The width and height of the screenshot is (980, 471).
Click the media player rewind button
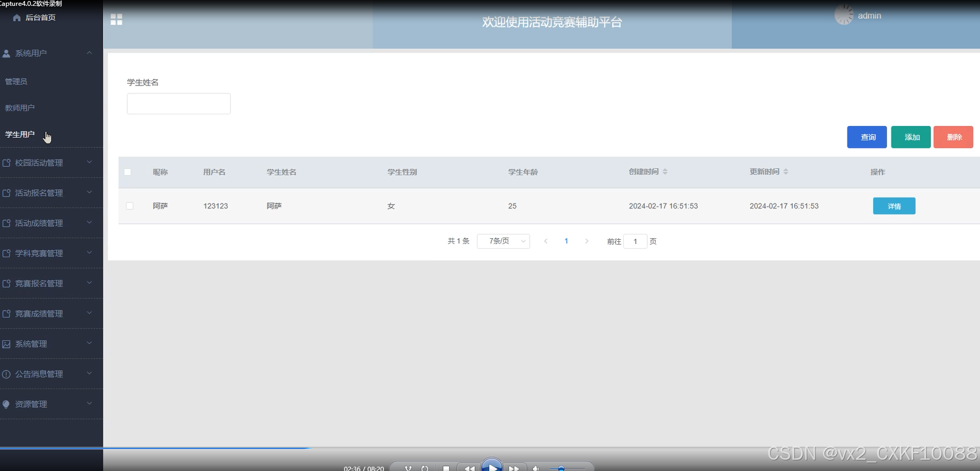pyautogui.click(x=469, y=468)
